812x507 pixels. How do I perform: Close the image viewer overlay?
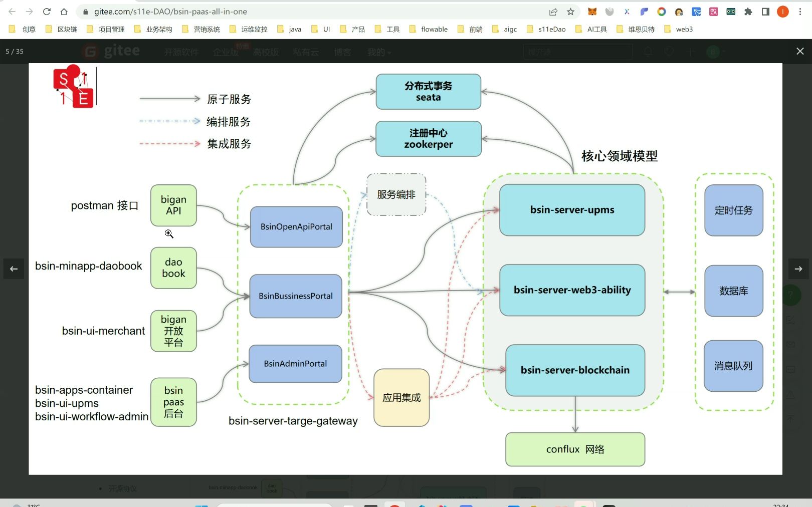coord(800,51)
